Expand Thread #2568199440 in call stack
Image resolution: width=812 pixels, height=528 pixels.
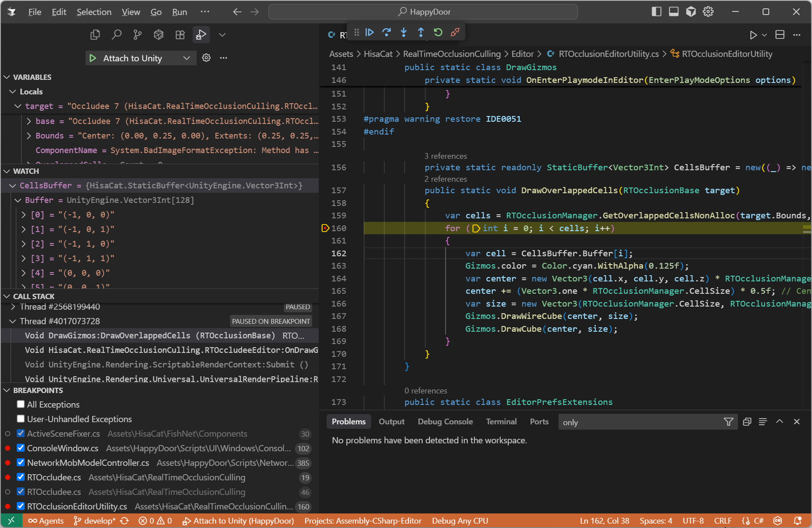click(13, 307)
